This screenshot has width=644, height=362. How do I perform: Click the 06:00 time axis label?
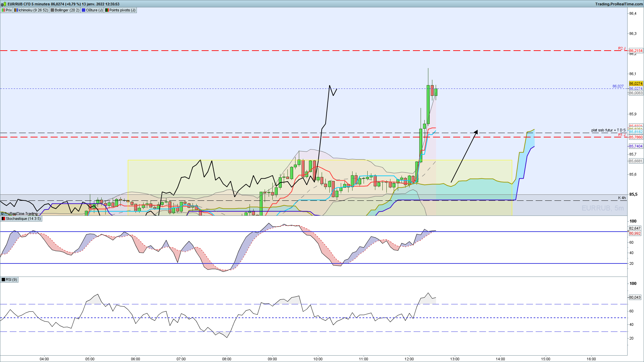point(136,359)
